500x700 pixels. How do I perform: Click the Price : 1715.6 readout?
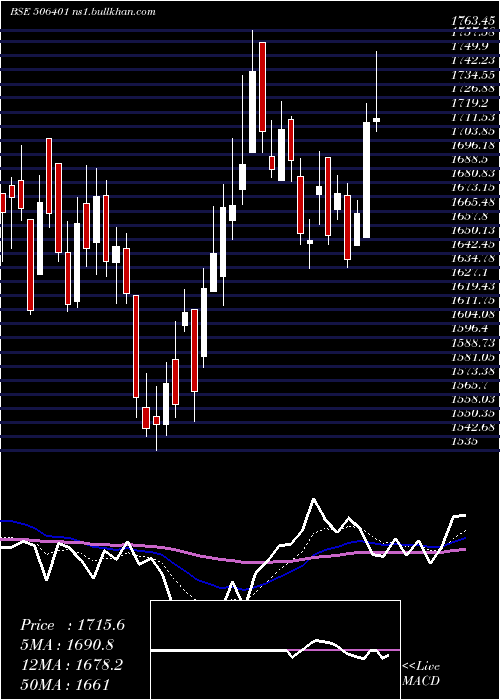tap(72, 625)
